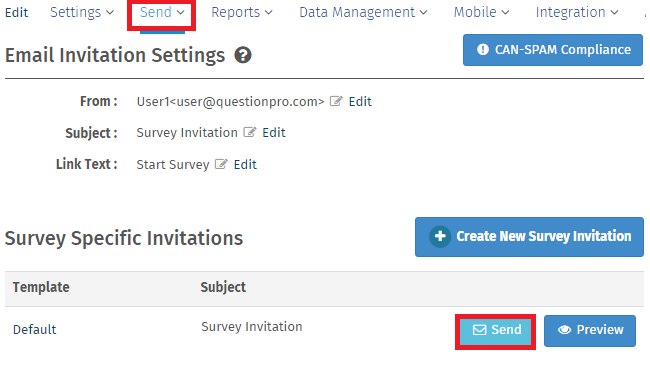Expand the Integration menu chevron
The height and width of the screenshot is (371, 650).
coord(614,13)
